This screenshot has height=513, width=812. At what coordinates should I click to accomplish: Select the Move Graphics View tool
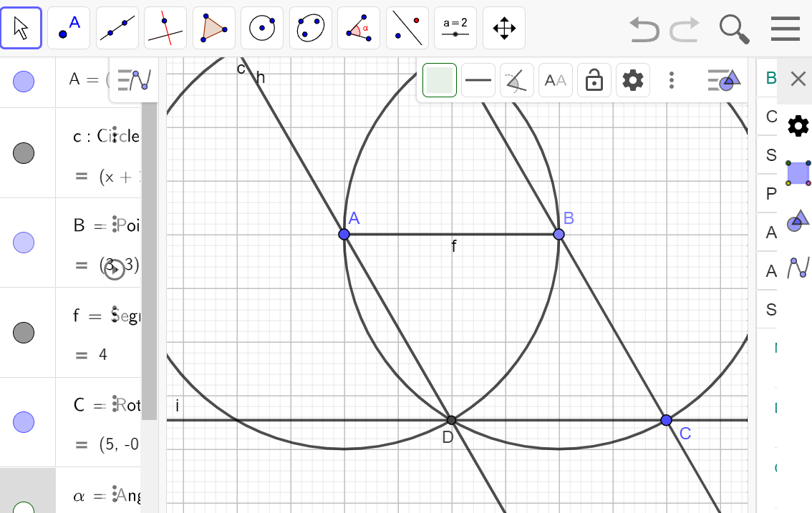504,28
